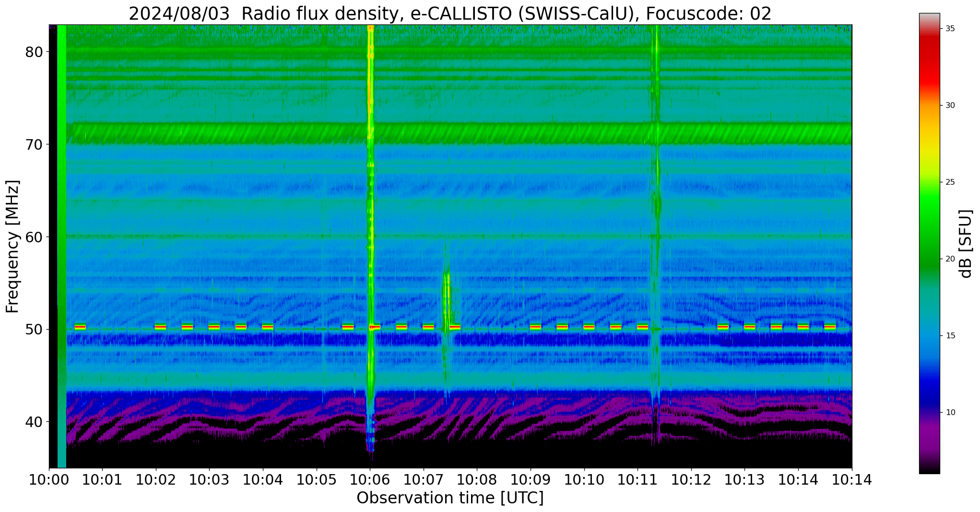Click the 10:03 time tick label
The height and width of the screenshot is (512, 980).
209,480
